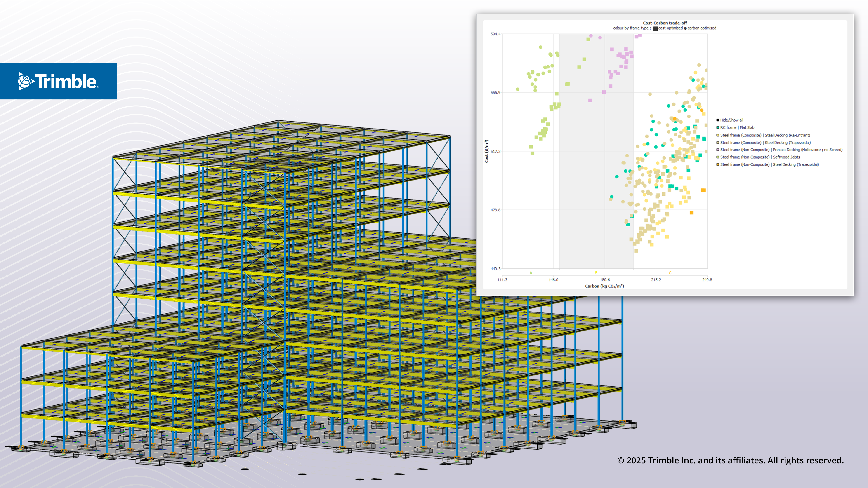Select zone label C on carbon axis
Image resolution: width=868 pixels, height=488 pixels.
click(670, 273)
